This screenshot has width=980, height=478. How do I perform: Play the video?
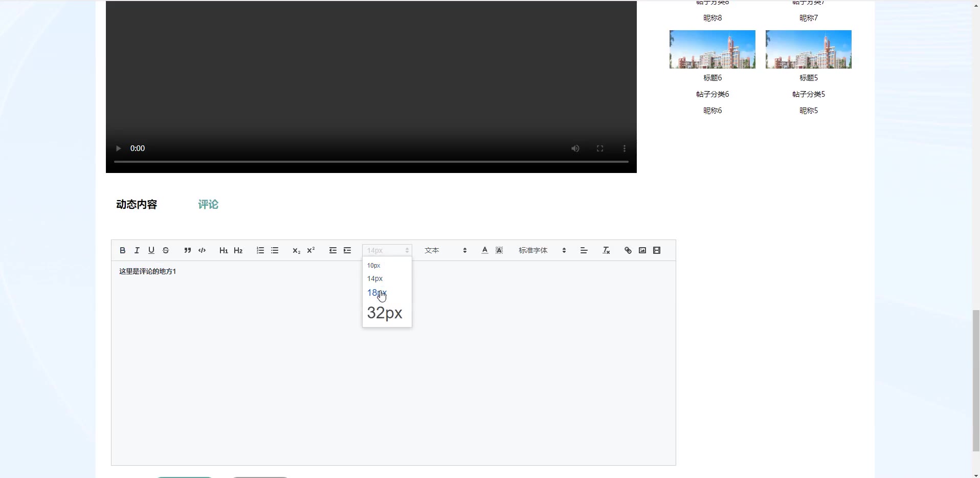click(x=118, y=148)
